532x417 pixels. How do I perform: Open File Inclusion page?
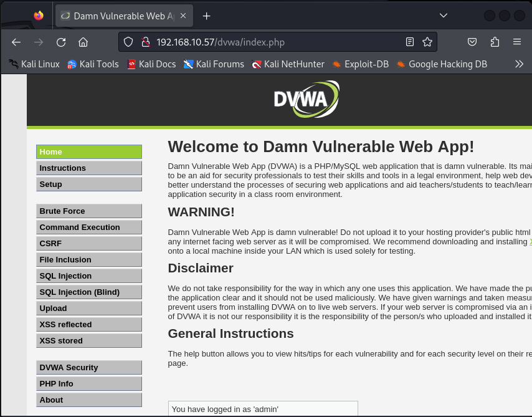tap(89, 260)
